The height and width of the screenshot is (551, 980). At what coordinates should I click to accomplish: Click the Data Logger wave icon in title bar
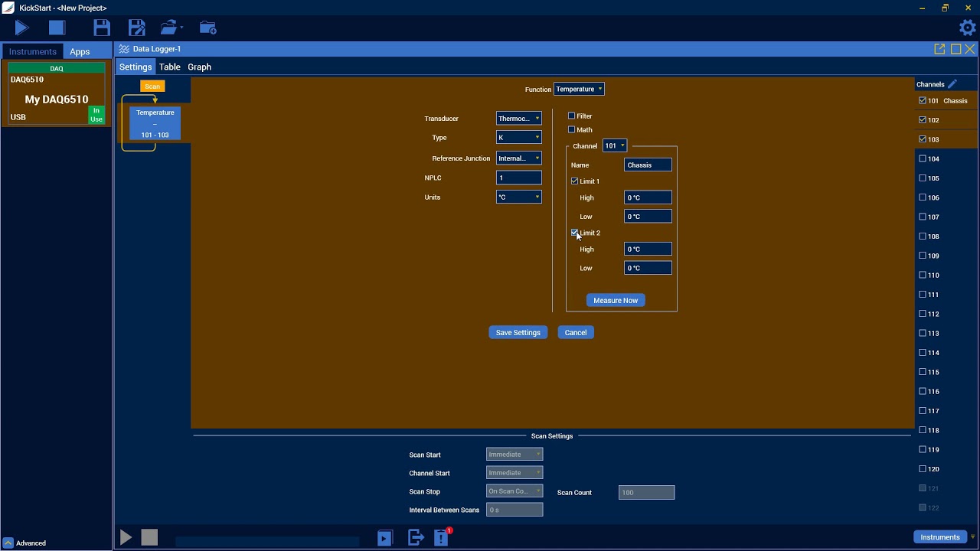click(x=124, y=49)
